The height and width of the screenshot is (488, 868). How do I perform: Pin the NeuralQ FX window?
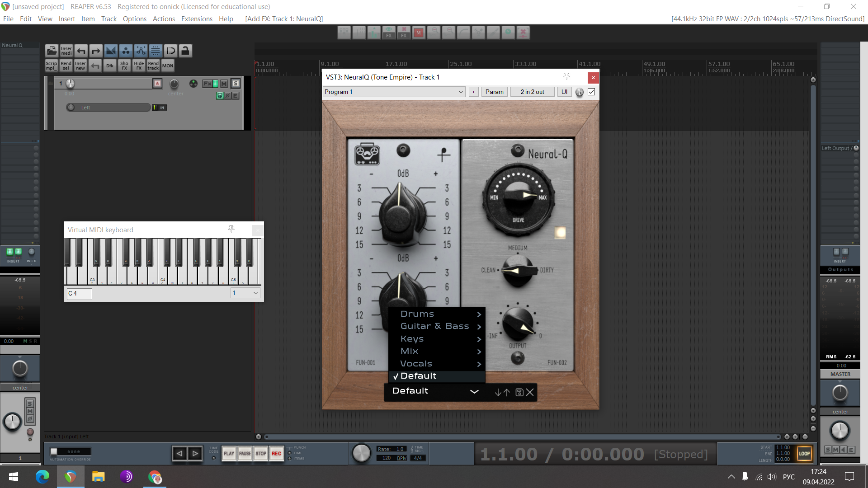click(x=567, y=76)
